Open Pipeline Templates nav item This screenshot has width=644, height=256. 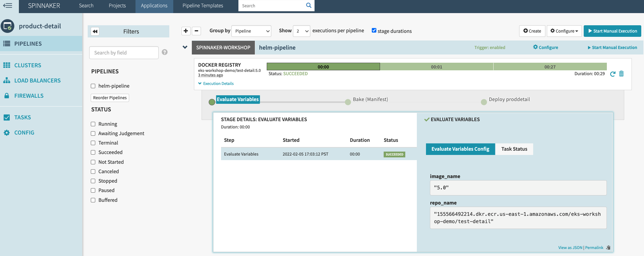coord(203,5)
